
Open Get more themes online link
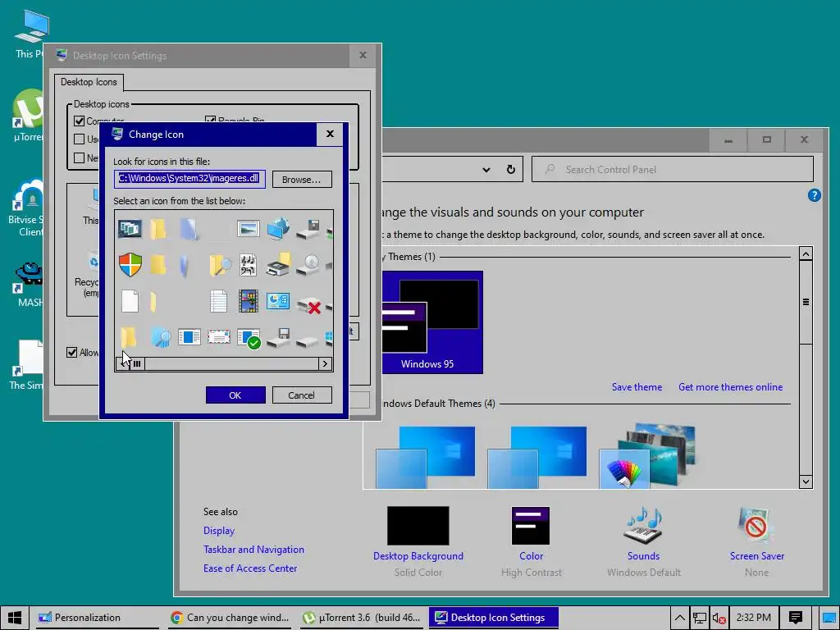pos(731,387)
